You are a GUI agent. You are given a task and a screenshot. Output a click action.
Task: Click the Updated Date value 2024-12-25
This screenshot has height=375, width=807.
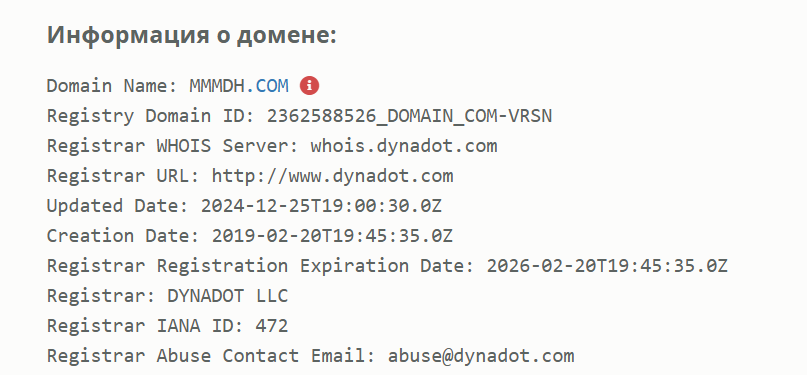click(x=321, y=206)
